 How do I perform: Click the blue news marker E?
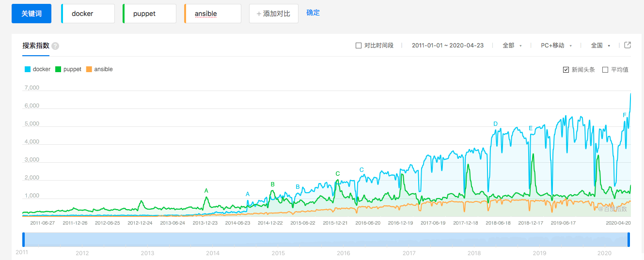pos(531,128)
